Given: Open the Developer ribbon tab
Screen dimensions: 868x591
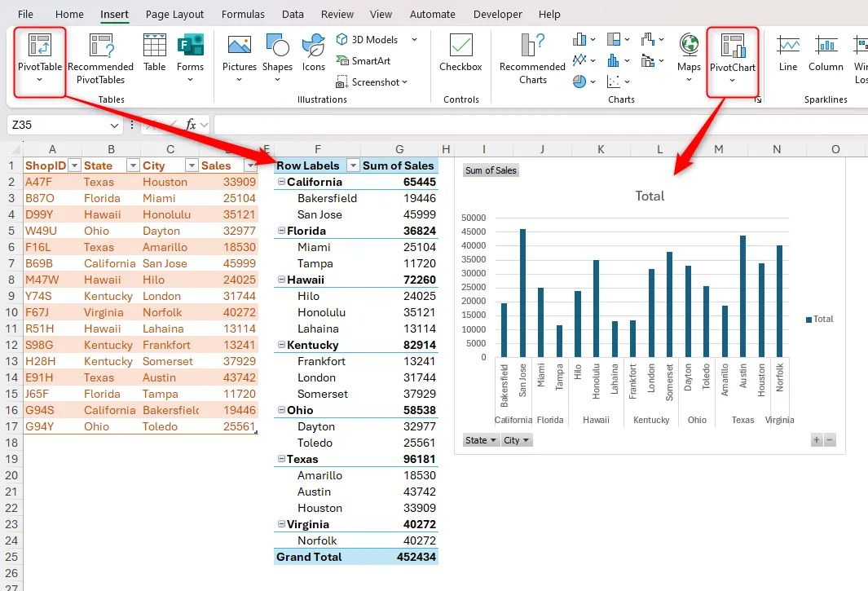Looking at the screenshot, I should click(x=497, y=14).
